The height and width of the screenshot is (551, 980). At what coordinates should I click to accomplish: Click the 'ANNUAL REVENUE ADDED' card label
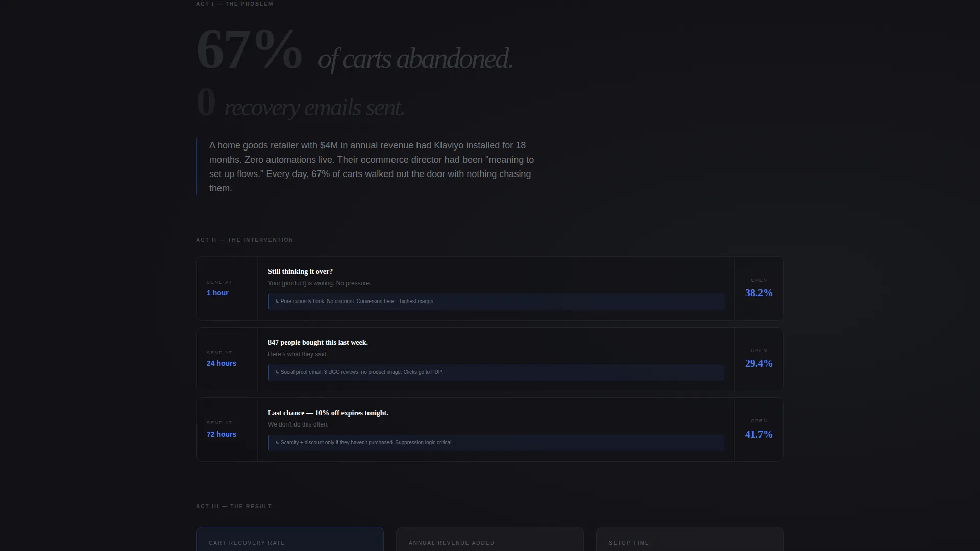click(451, 543)
